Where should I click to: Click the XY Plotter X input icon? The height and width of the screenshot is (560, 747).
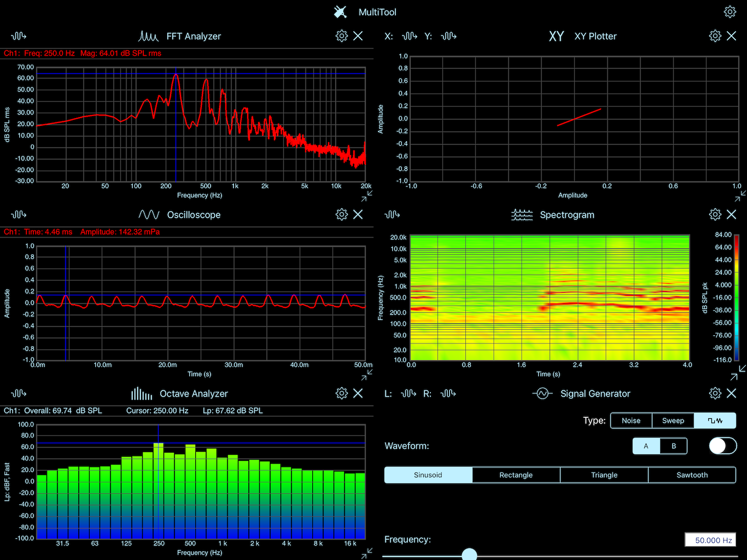409,36
